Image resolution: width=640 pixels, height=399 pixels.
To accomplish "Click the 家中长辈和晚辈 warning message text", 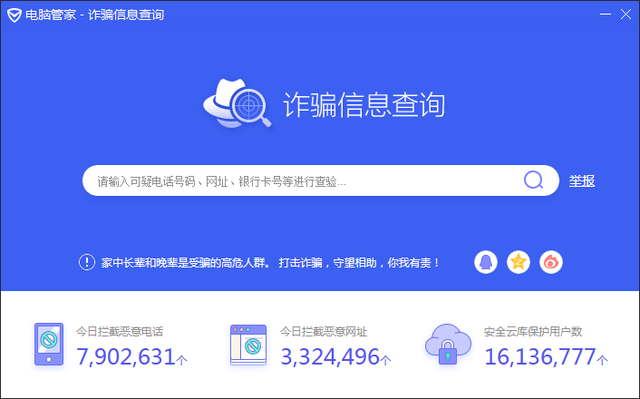I will 270,262.
